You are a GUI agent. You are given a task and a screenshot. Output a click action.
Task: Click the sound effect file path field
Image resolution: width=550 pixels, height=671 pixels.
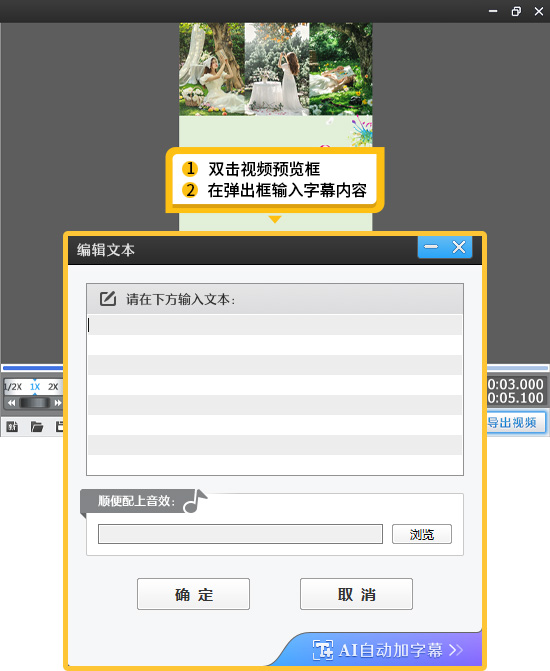click(x=240, y=534)
